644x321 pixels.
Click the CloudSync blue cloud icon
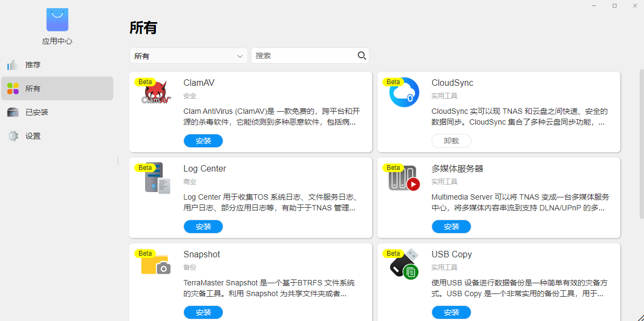(x=404, y=92)
